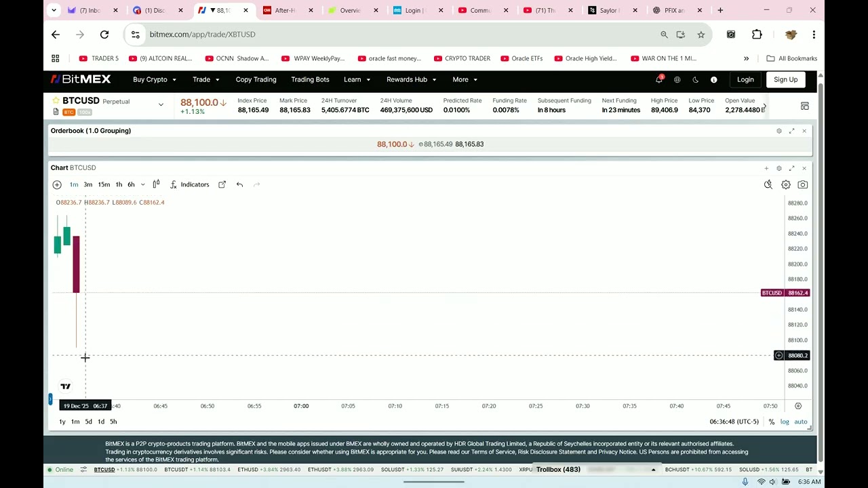Image resolution: width=868 pixels, height=488 pixels.
Task: Toggle percent scale on chart
Action: (772, 422)
